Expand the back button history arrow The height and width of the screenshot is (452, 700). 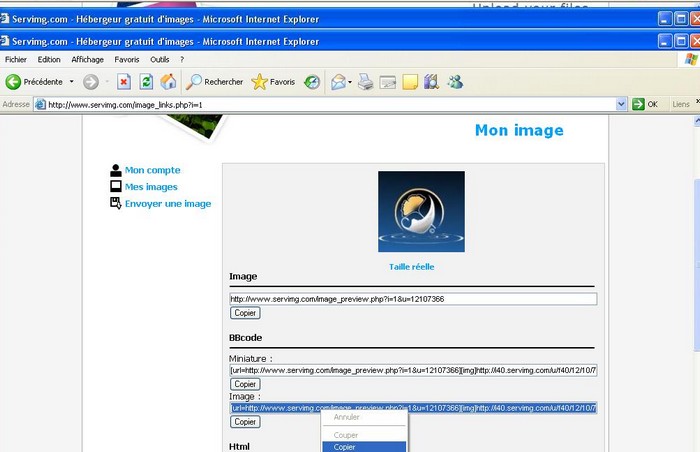click(x=71, y=82)
